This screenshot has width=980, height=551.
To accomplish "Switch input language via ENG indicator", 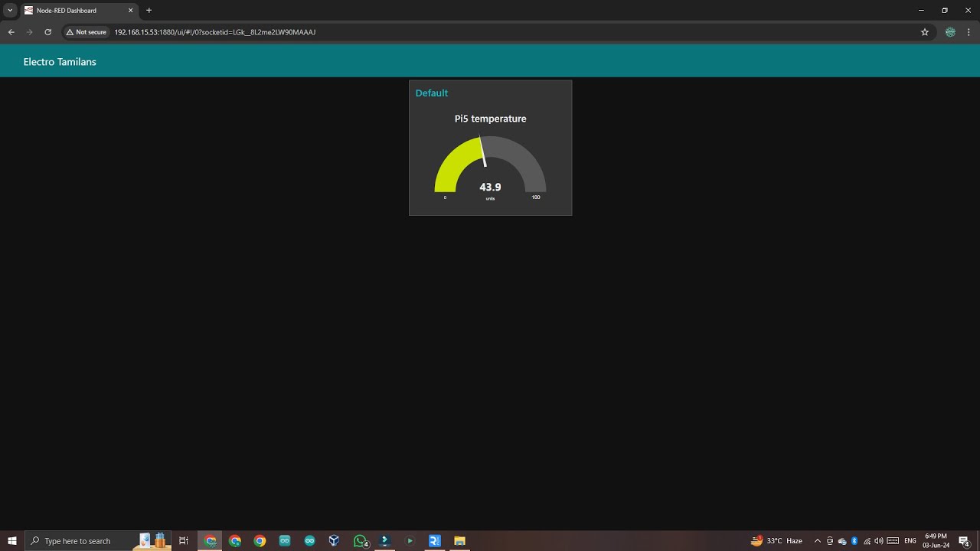I will pyautogui.click(x=910, y=541).
